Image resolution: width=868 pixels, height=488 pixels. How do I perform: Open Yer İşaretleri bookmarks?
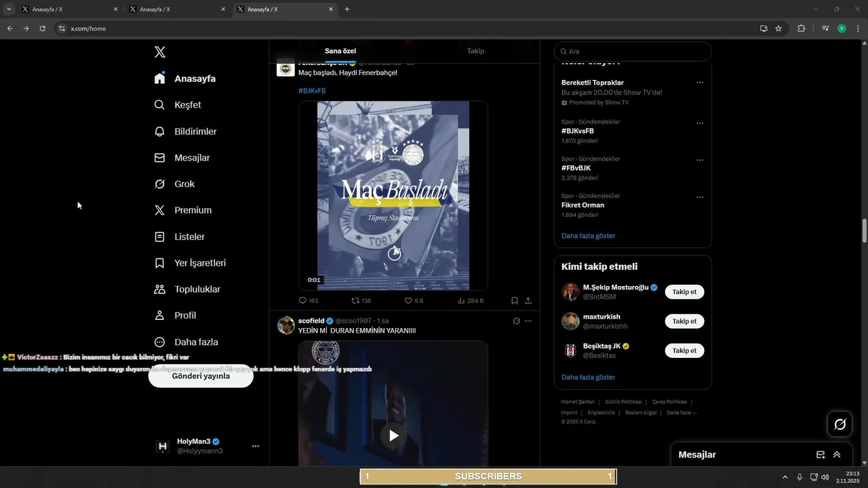191,263
